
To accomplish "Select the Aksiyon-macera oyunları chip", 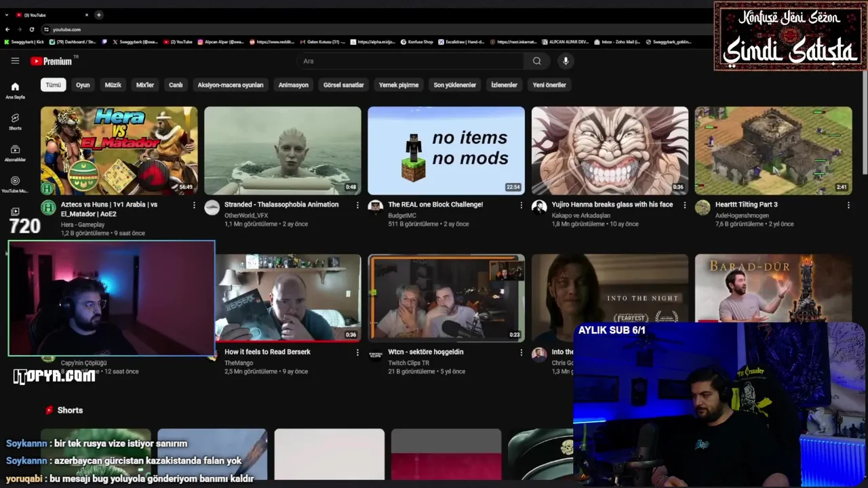I will point(230,85).
